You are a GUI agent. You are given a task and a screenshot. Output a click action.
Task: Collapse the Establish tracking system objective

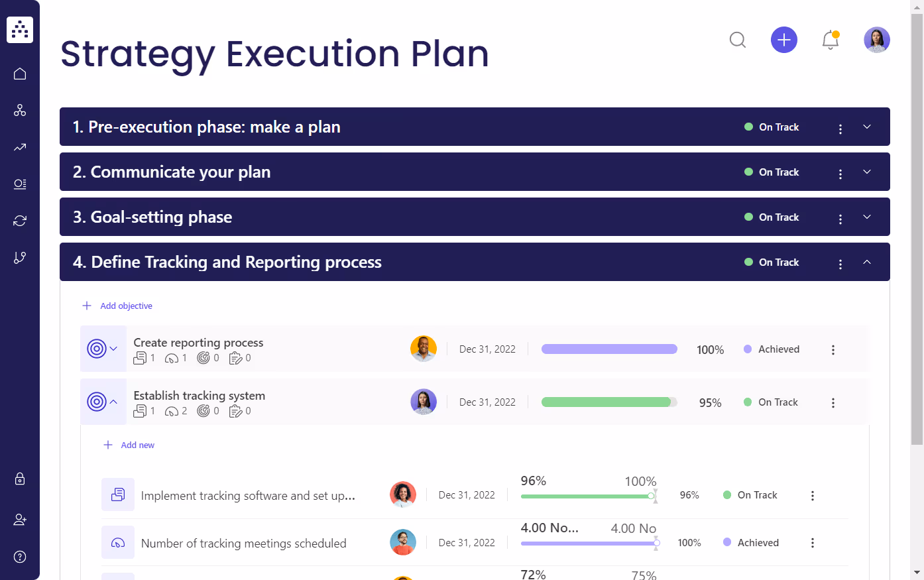113,401
